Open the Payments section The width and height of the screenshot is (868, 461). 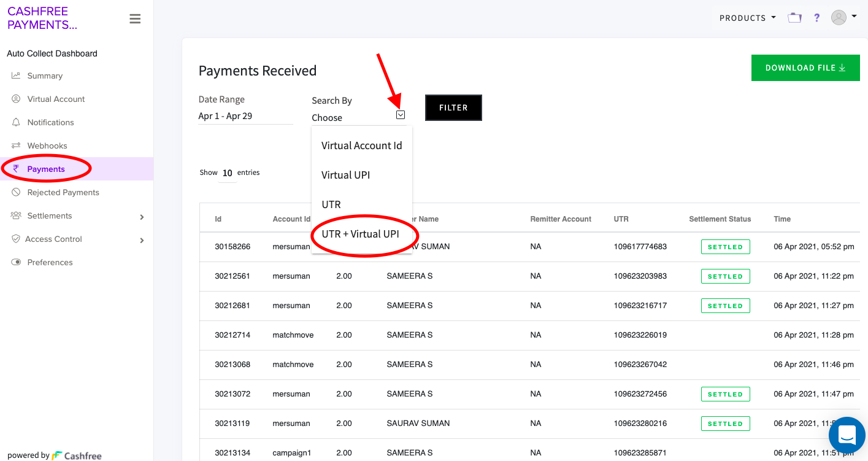46,169
